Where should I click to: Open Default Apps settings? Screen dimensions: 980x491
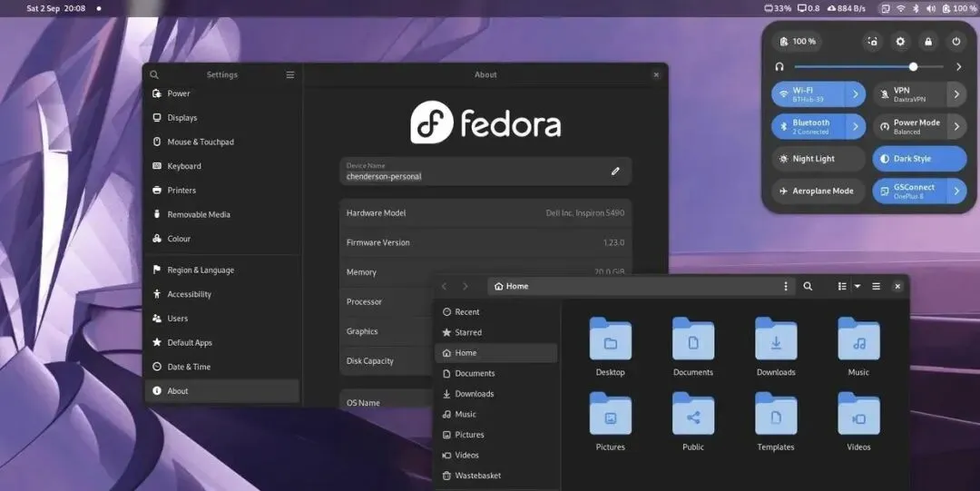(x=222, y=343)
